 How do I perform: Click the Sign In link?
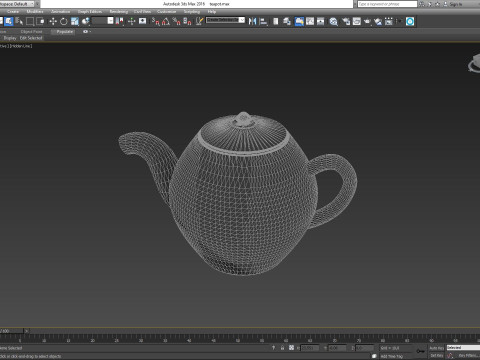coord(456,4)
